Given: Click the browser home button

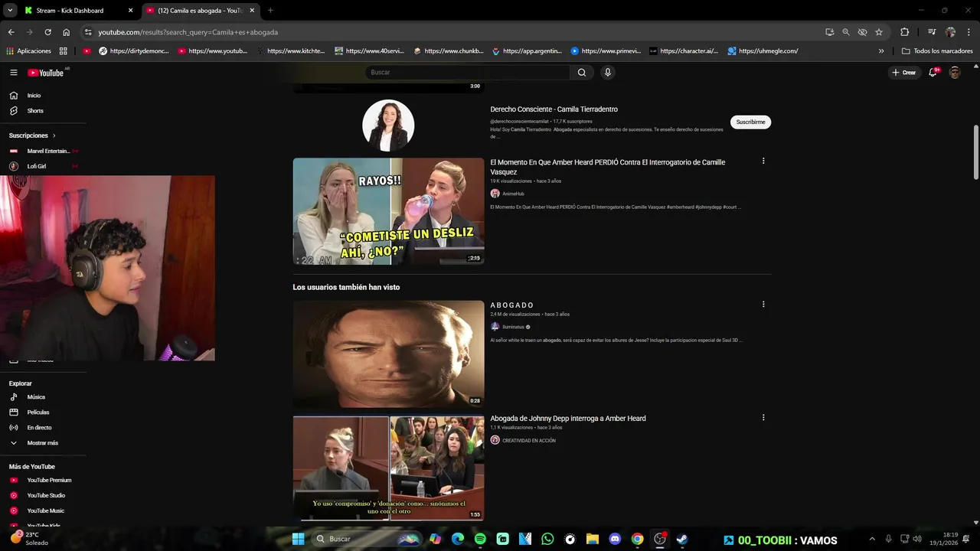Looking at the screenshot, I should coord(66,32).
